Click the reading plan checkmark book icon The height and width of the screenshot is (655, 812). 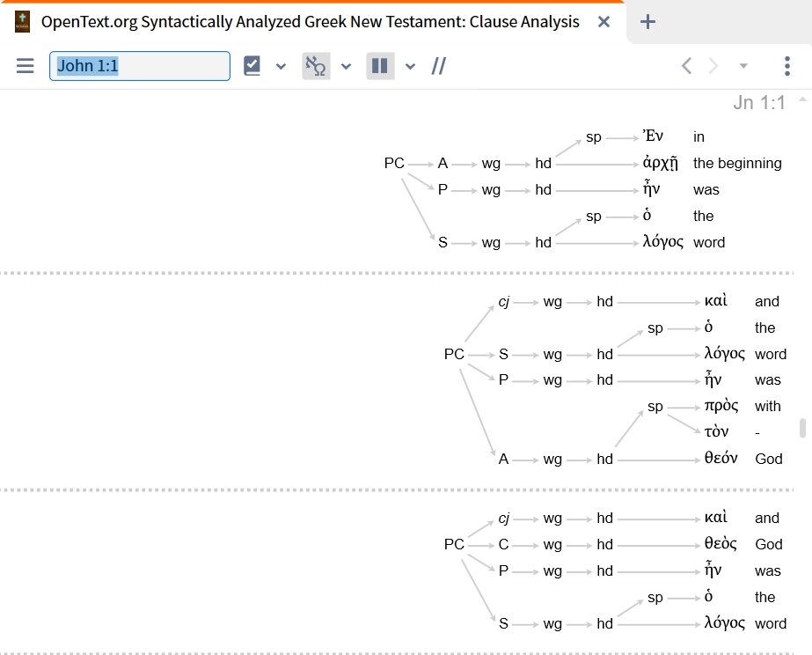coord(252,66)
